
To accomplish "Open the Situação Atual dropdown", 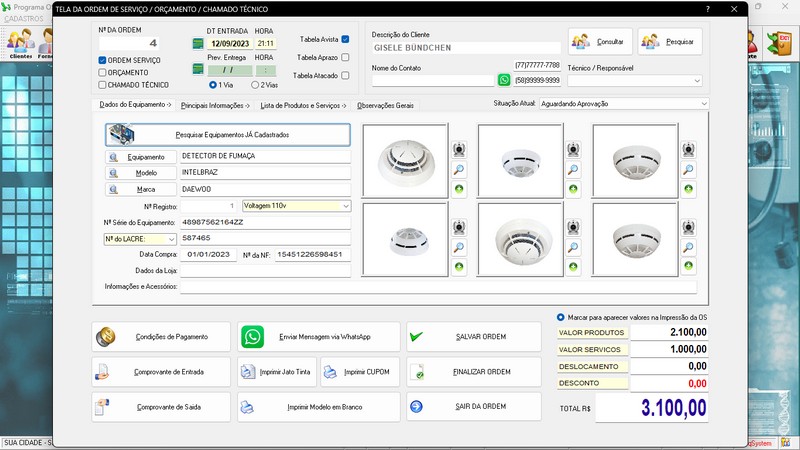I will click(x=704, y=103).
